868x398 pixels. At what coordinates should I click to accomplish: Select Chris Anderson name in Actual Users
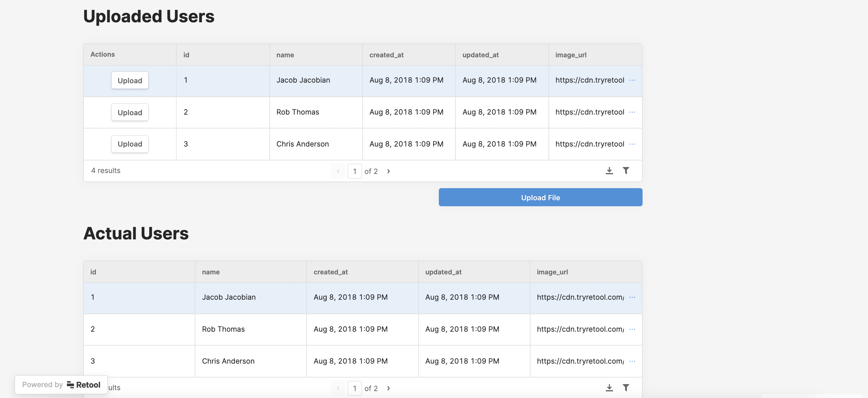228,361
